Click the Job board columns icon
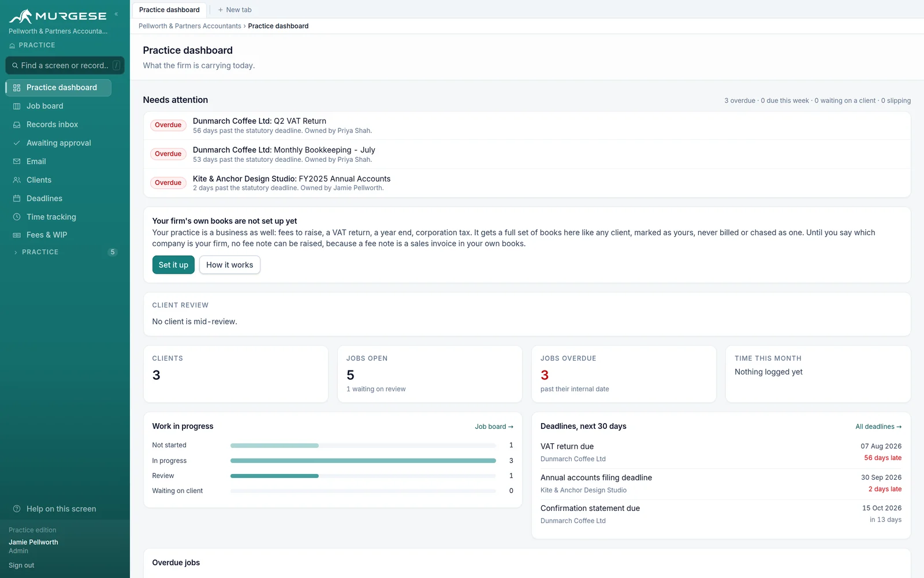 (x=17, y=106)
